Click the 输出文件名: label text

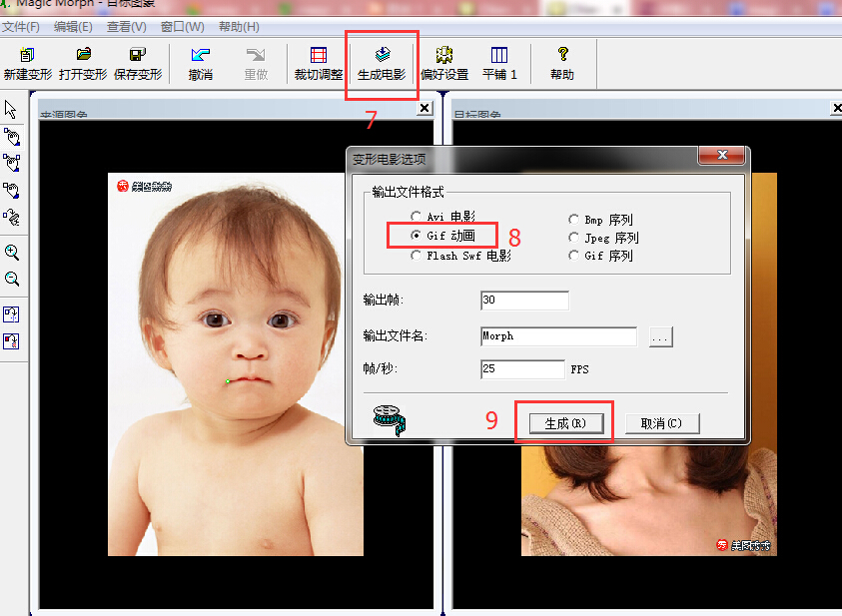point(395,335)
